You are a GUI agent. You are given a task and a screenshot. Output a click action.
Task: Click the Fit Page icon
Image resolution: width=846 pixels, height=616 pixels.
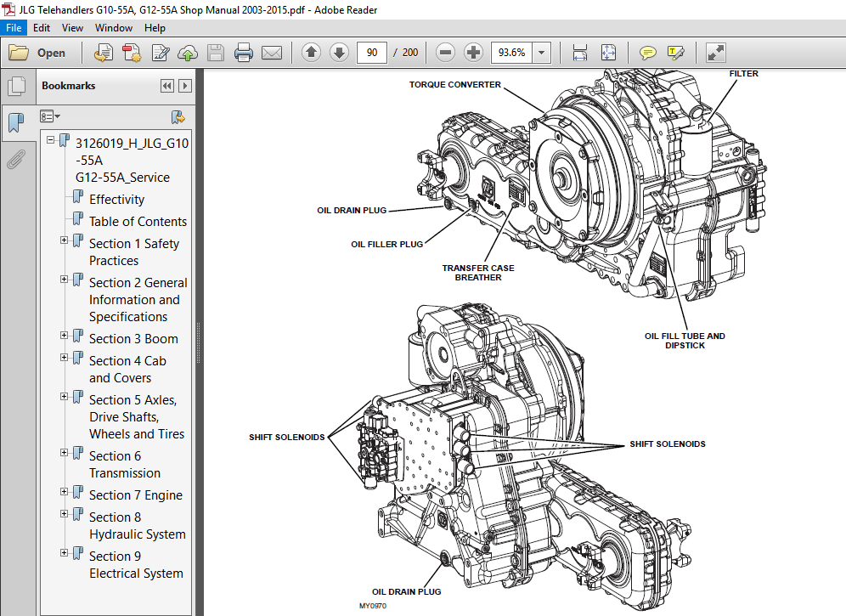tap(607, 52)
